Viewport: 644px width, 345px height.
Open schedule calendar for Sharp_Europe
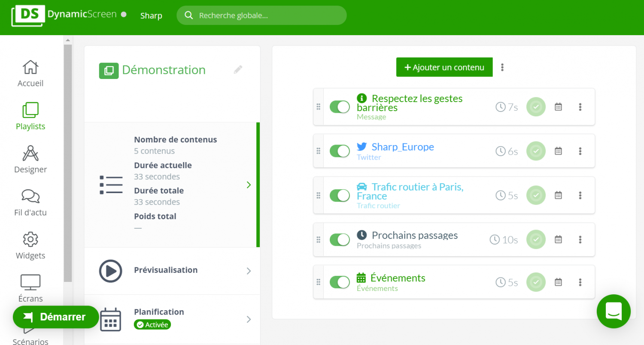[x=558, y=151]
